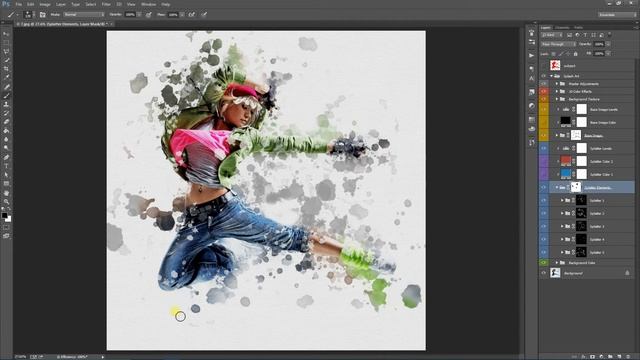Switch to the Channels tab
Screen dimensions: 640x360
562,28
